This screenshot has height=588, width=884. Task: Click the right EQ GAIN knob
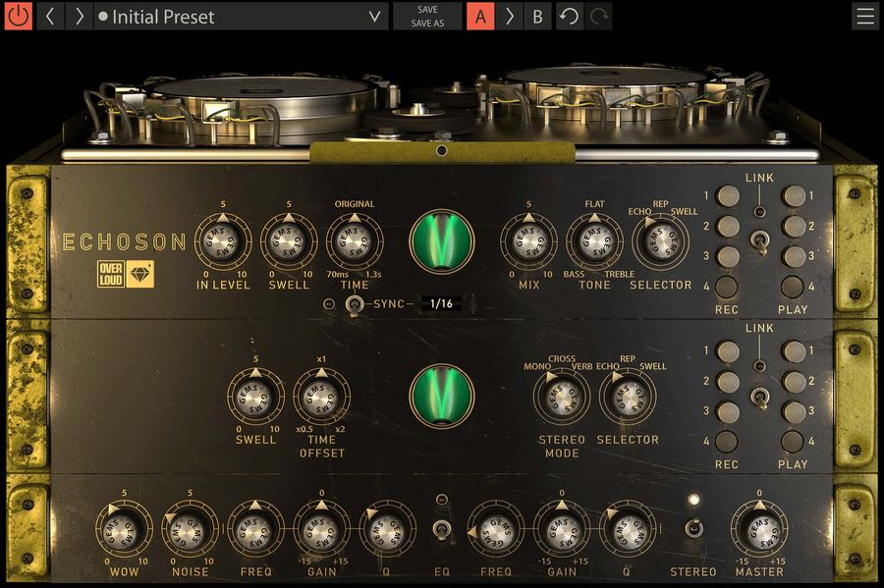point(562,530)
